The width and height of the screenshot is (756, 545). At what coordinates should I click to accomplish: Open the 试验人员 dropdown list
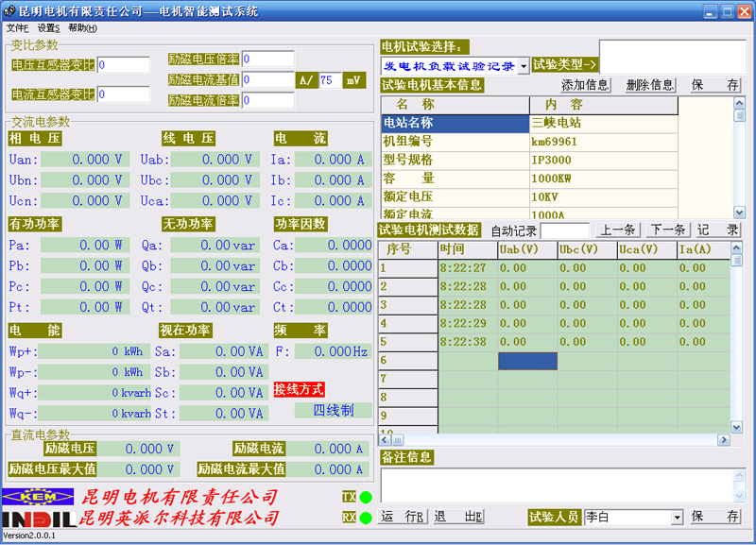(x=677, y=517)
